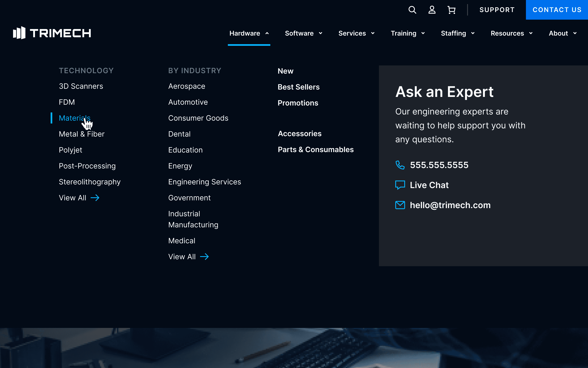Open the Government industry link
Screen dimensions: 588x368
click(x=189, y=198)
